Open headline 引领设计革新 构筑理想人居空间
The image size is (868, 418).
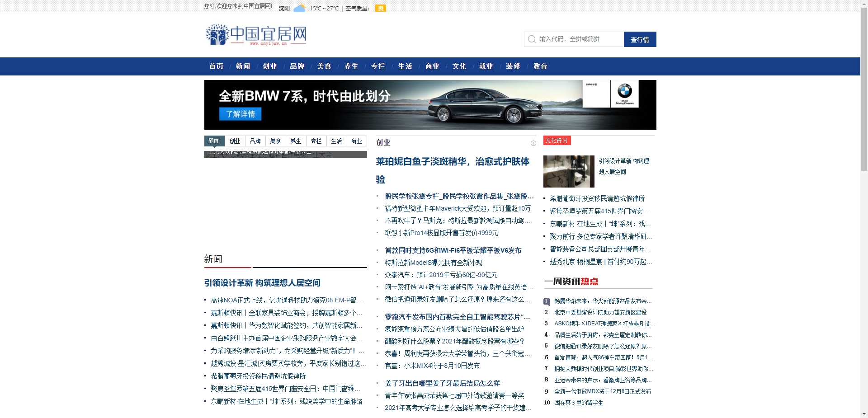point(262,283)
